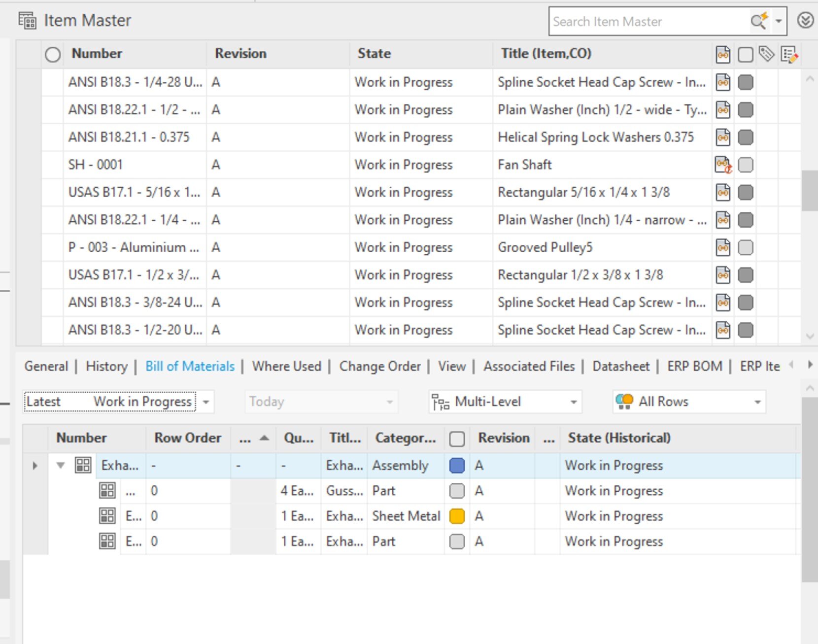Click the tag column header icon
This screenshot has height=644, width=818.
pyautogui.click(x=767, y=54)
